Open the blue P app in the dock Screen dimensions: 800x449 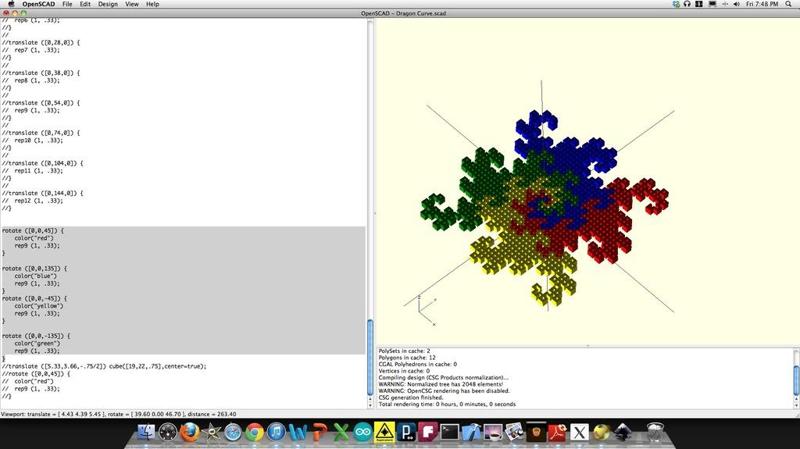click(x=406, y=433)
